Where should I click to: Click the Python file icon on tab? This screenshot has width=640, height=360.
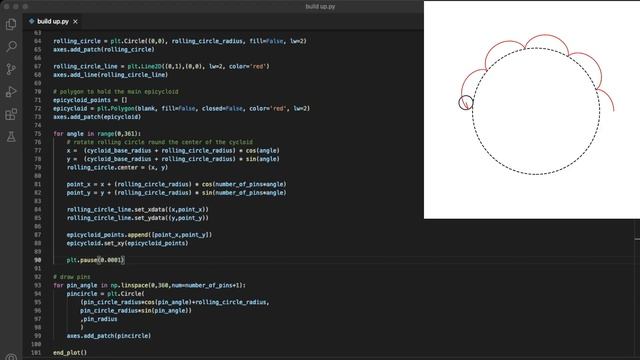pos(31,21)
